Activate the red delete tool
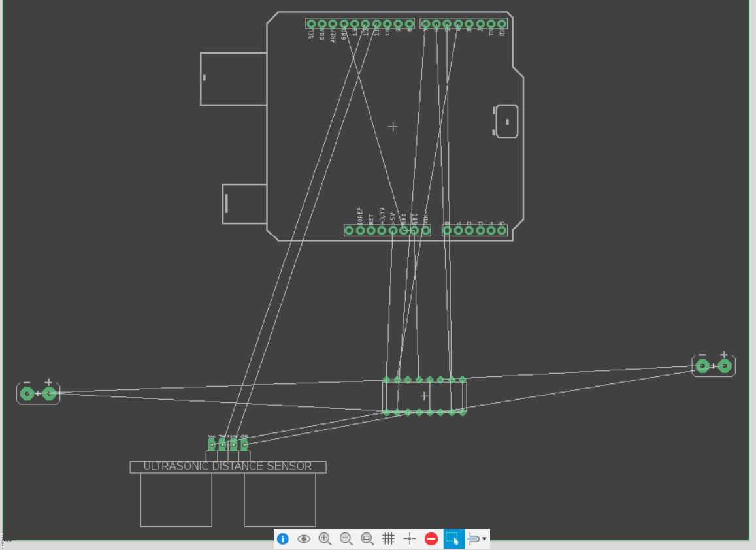 pos(431,540)
